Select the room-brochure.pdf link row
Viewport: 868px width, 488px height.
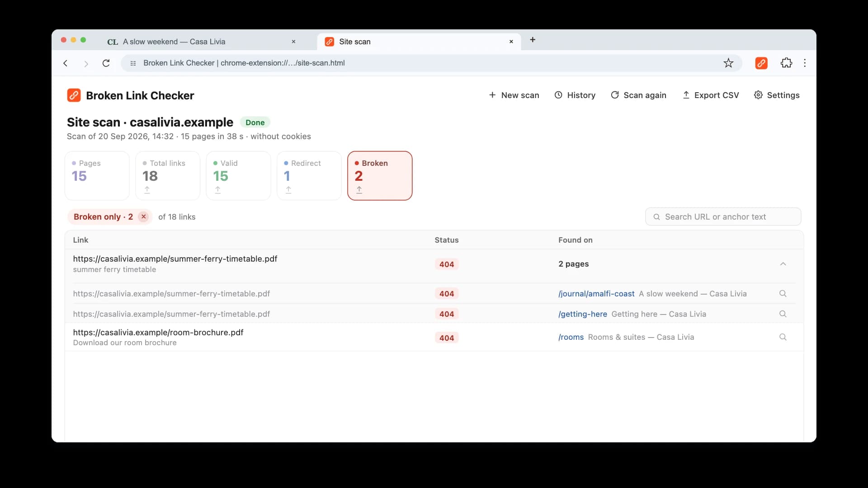(434, 337)
